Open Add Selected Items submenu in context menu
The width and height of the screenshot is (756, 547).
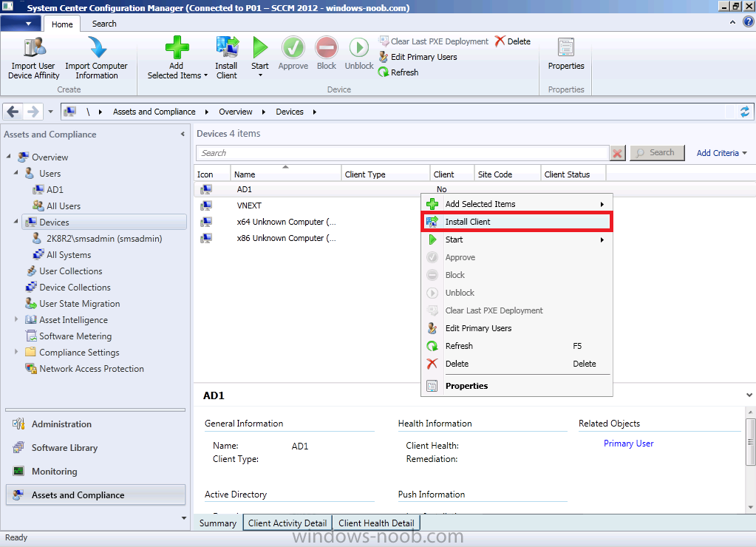click(x=517, y=204)
